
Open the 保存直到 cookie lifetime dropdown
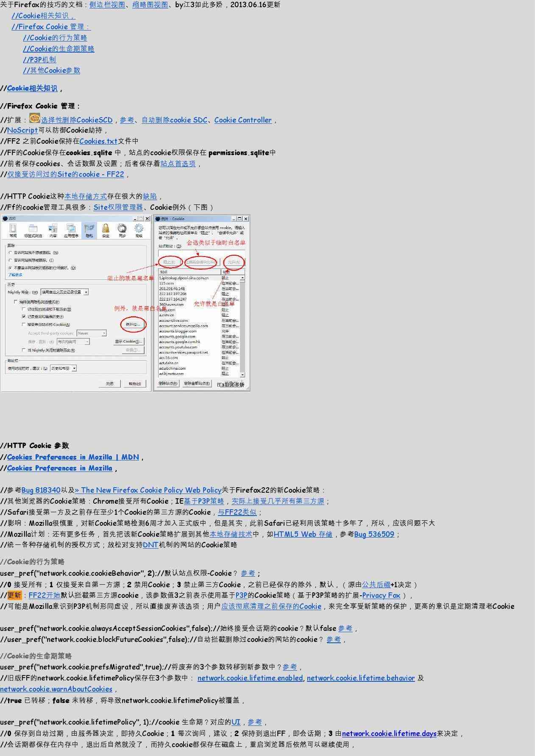coord(73,342)
